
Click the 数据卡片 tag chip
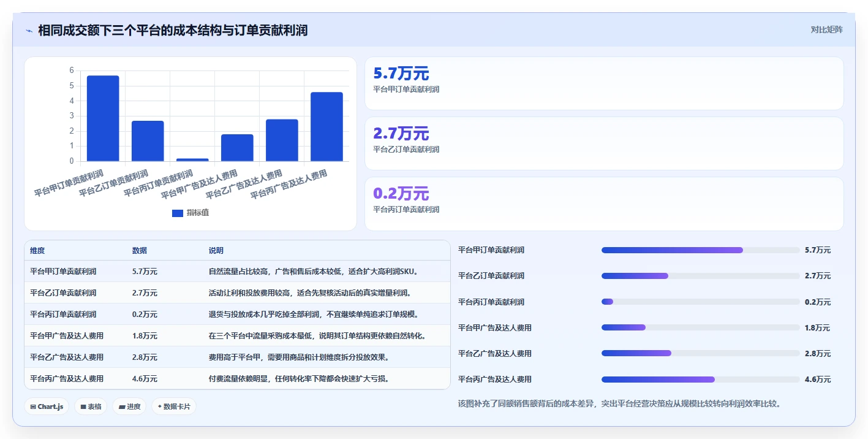coord(174,407)
